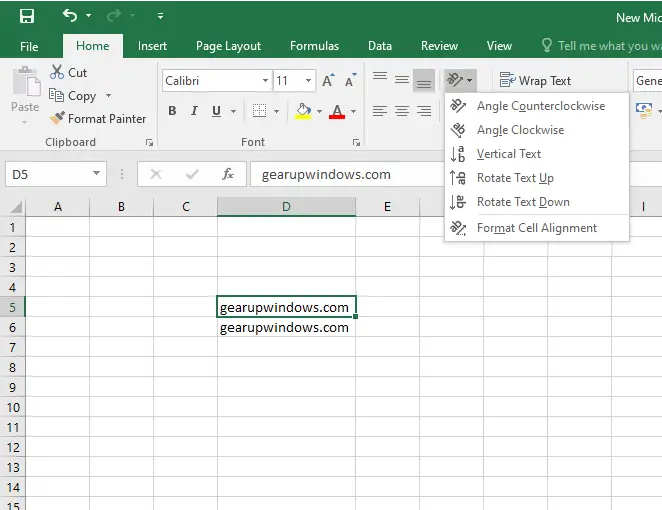Click the insert function fx icon
Image resolution: width=662 pixels, height=510 pixels.
[228, 174]
